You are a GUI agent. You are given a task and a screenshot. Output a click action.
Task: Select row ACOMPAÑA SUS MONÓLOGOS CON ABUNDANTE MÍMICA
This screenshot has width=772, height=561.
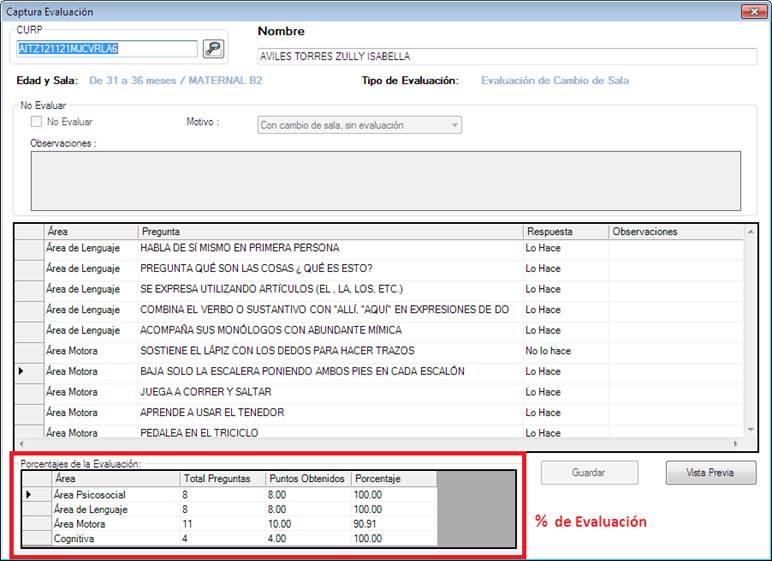click(x=379, y=330)
